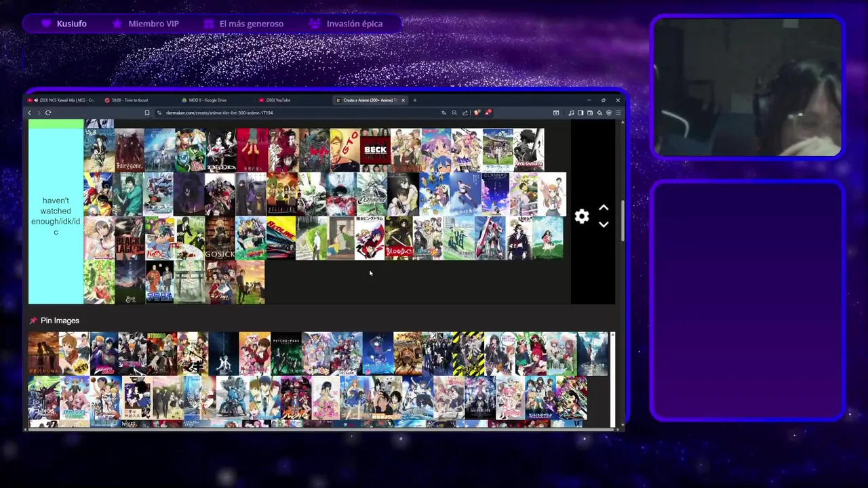
Task: Open the translate page icon
Action: tap(443, 113)
